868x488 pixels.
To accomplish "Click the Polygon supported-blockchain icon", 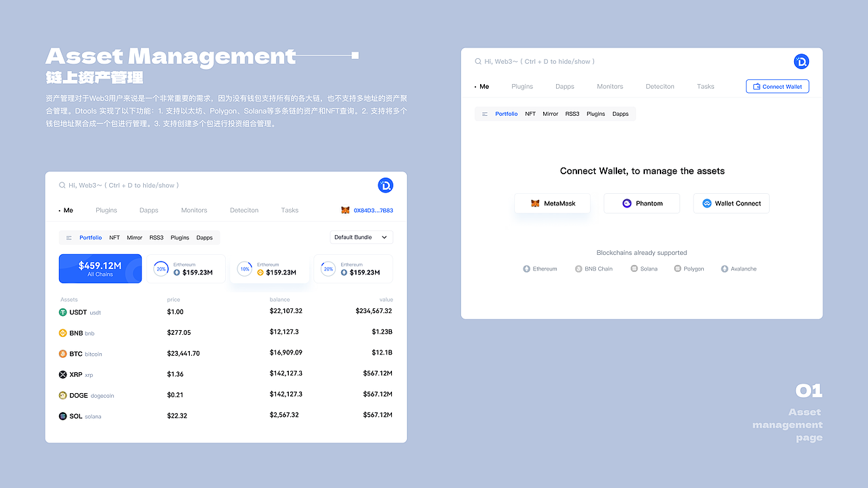I will coord(677,269).
